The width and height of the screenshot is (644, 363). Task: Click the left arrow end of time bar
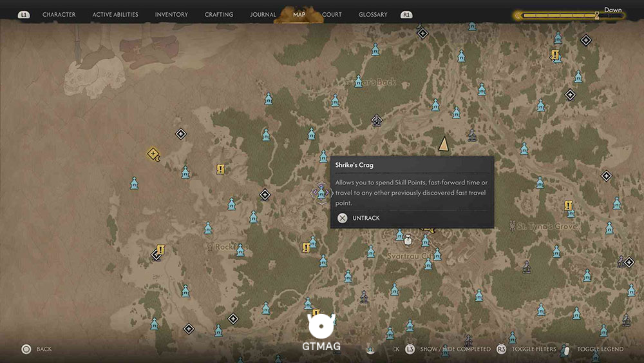coord(518,15)
